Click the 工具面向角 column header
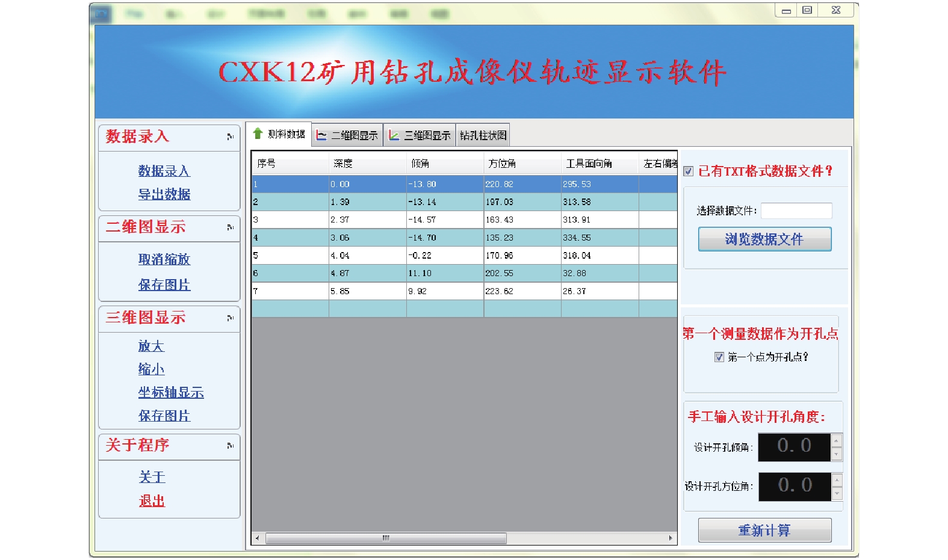This screenshot has width=948, height=560. (599, 164)
